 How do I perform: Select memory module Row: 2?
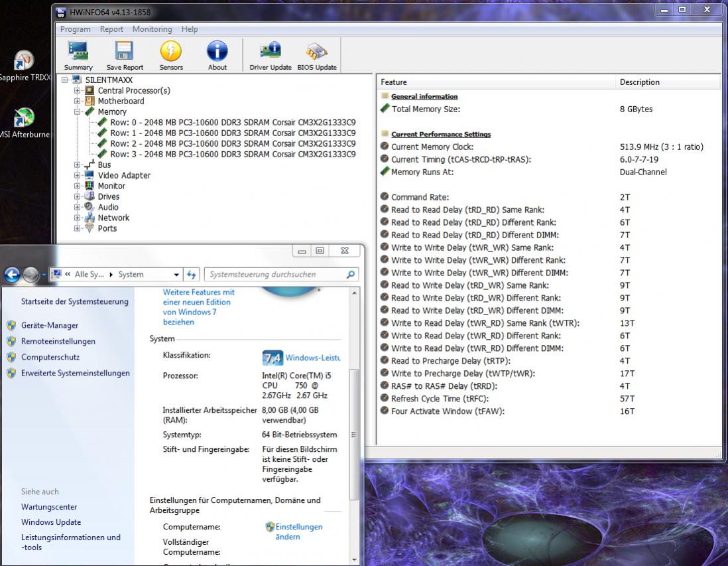tap(233, 144)
